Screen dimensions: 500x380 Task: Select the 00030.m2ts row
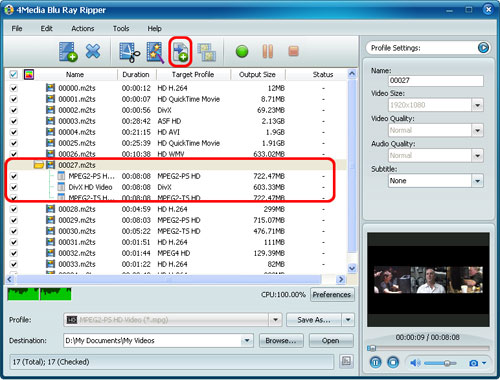[x=177, y=231]
